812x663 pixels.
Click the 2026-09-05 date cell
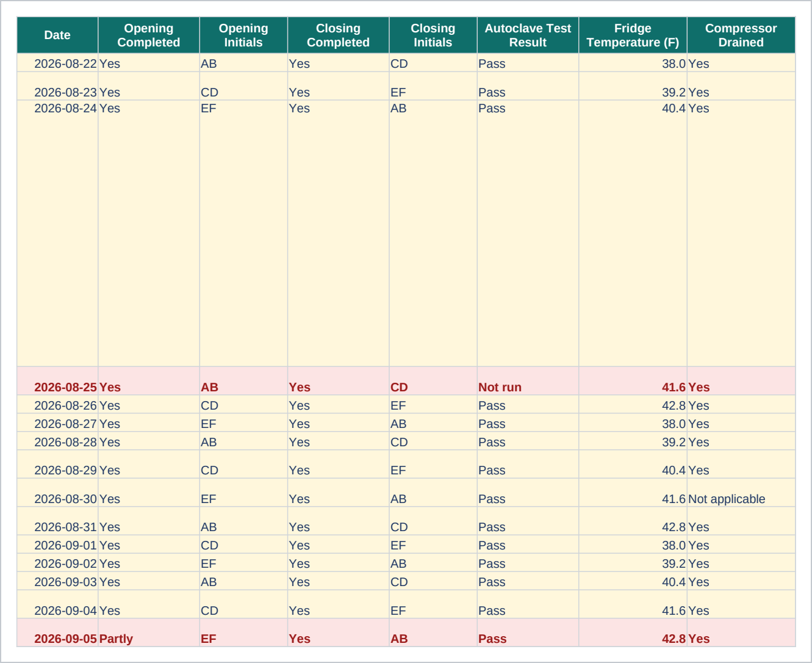click(x=57, y=632)
